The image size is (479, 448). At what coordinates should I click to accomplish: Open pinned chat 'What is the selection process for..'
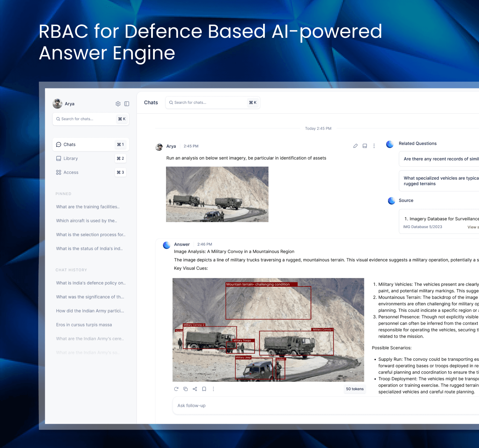point(91,235)
